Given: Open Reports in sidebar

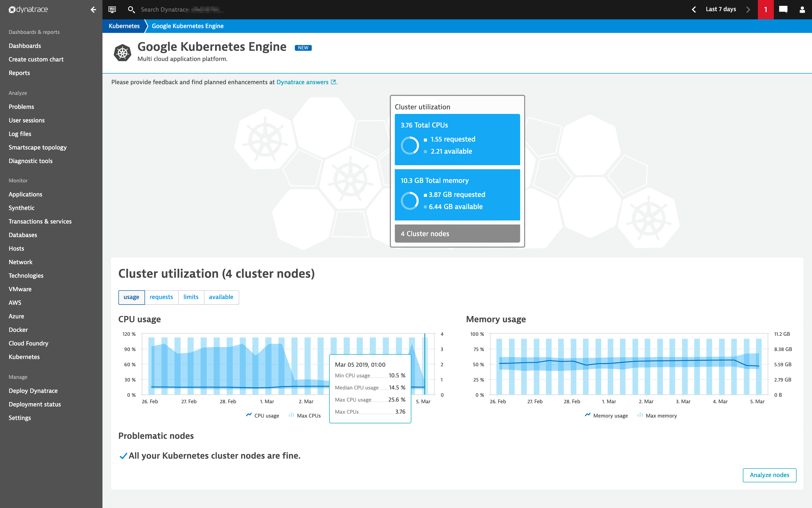Looking at the screenshot, I should 19,73.
